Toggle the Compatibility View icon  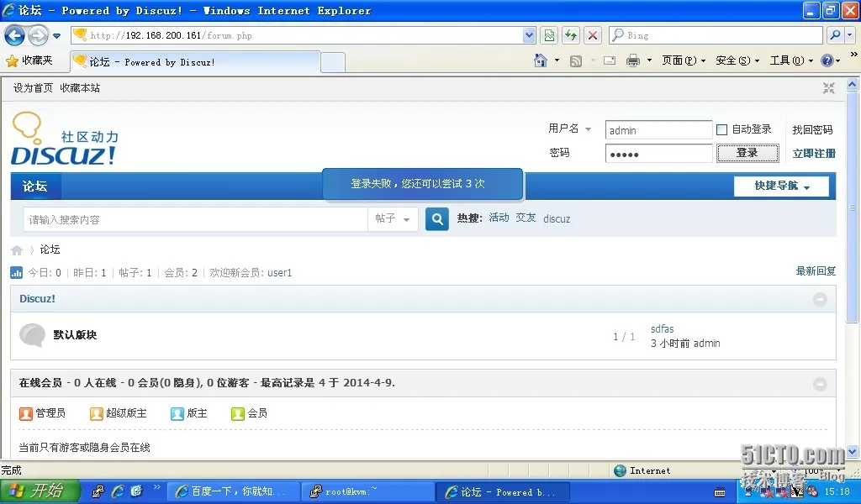click(x=549, y=35)
